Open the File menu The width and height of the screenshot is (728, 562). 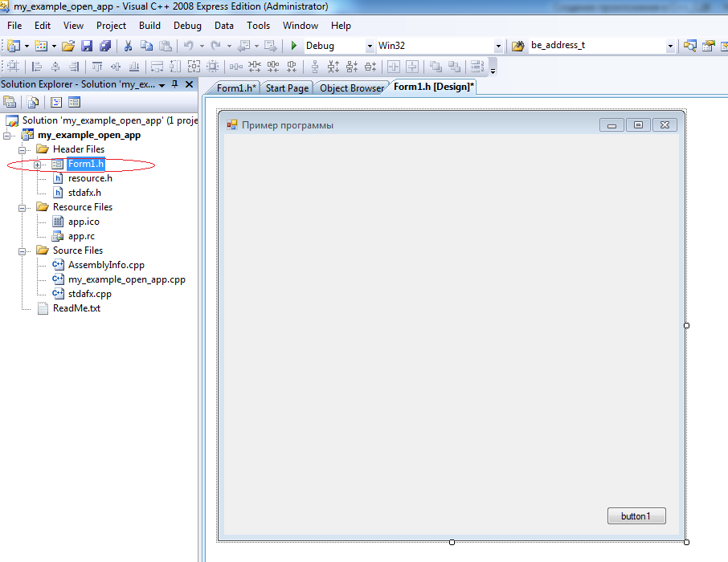click(x=14, y=26)
